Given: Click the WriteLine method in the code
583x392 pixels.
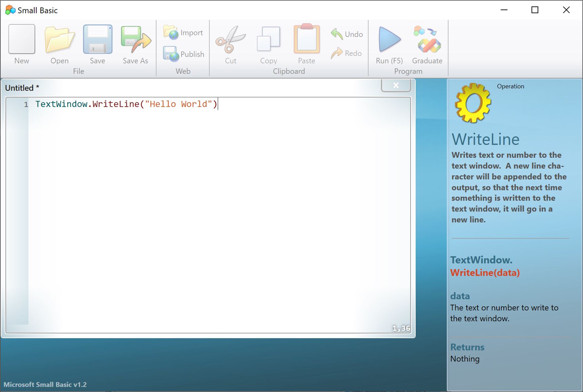Looking at the screenshot, I should pyautogui.click(x=116, y=104).
